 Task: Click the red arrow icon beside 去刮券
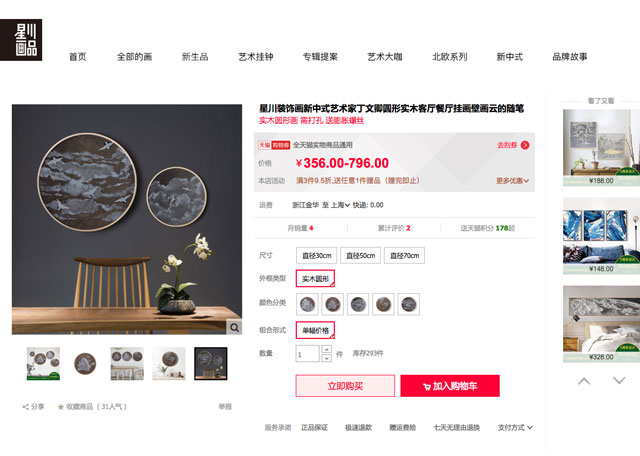[525, 145]
